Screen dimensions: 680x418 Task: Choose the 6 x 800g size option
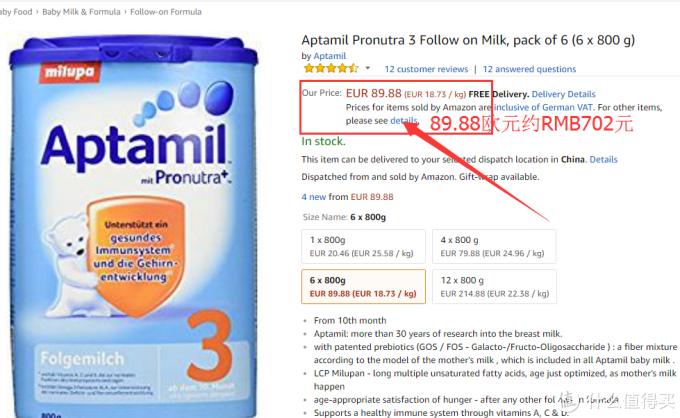[x=363, y=285]
